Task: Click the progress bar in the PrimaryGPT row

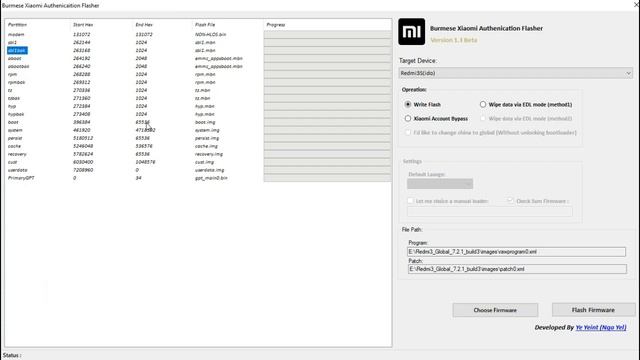Action: pyautogui.click(x=327, y=178)
